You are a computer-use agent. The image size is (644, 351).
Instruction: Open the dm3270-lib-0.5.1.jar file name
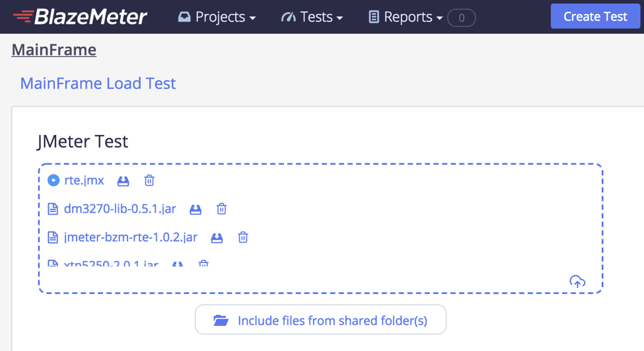pos(120,209)
